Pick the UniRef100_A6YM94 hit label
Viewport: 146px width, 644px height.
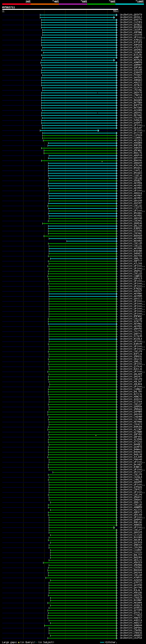(x=131, y=183)
